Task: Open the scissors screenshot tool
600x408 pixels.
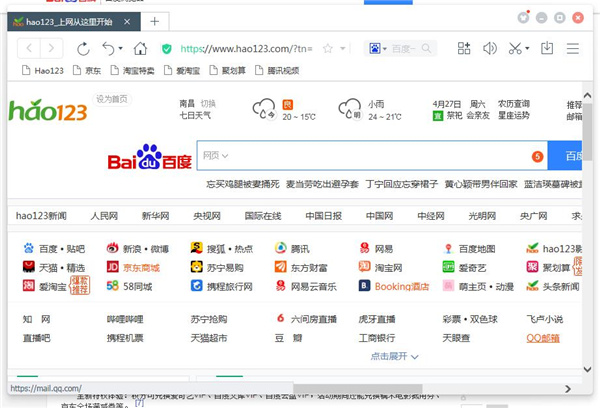Action: [x=515, y=48]
